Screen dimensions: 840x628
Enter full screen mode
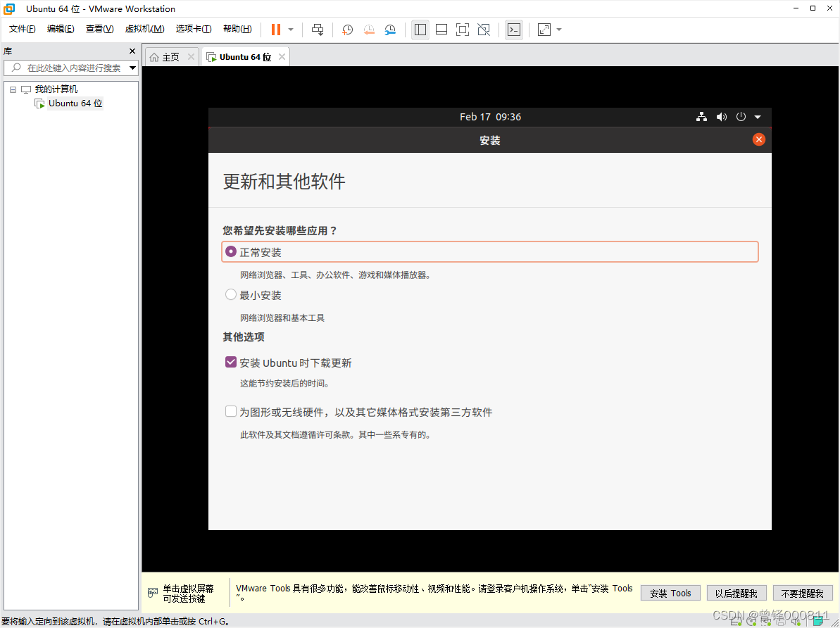tap(463, 30)
